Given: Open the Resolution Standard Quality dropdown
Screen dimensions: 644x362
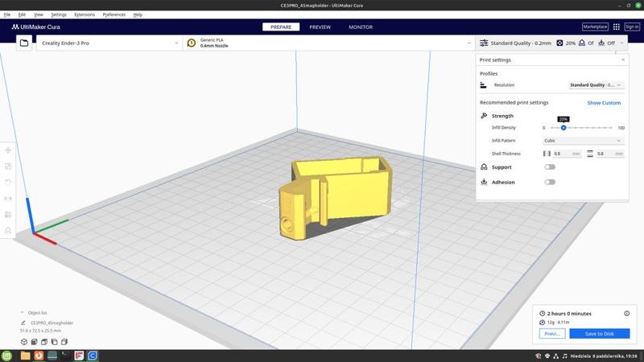Looking at the screenshot, I should [596, 85].
